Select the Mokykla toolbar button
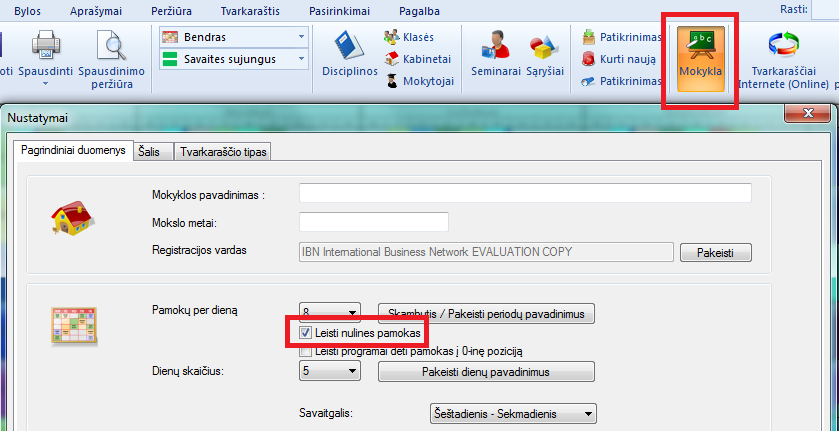This screenshot has width=839, height=431. [701, 57]
